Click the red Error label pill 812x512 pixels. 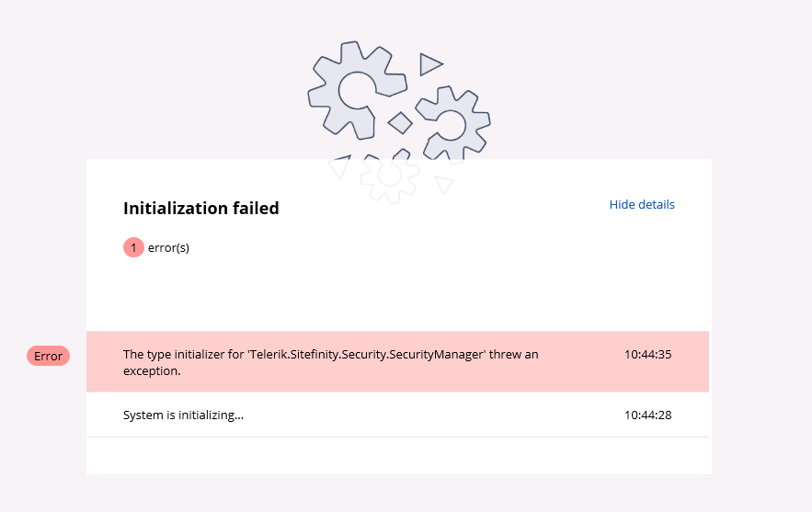pos(48,356)
